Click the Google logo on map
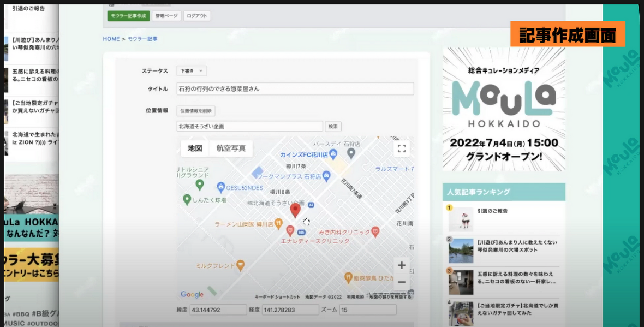 (192, 295)
